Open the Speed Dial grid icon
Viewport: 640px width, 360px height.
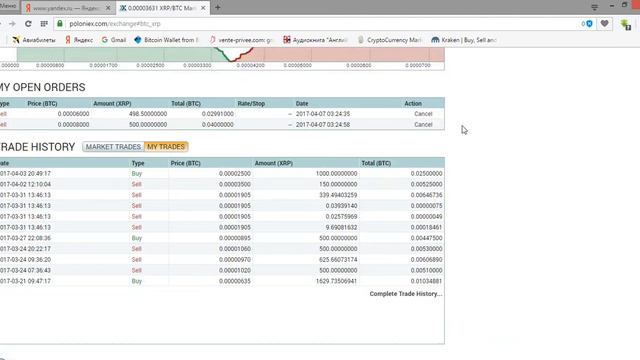pos(44,24)
